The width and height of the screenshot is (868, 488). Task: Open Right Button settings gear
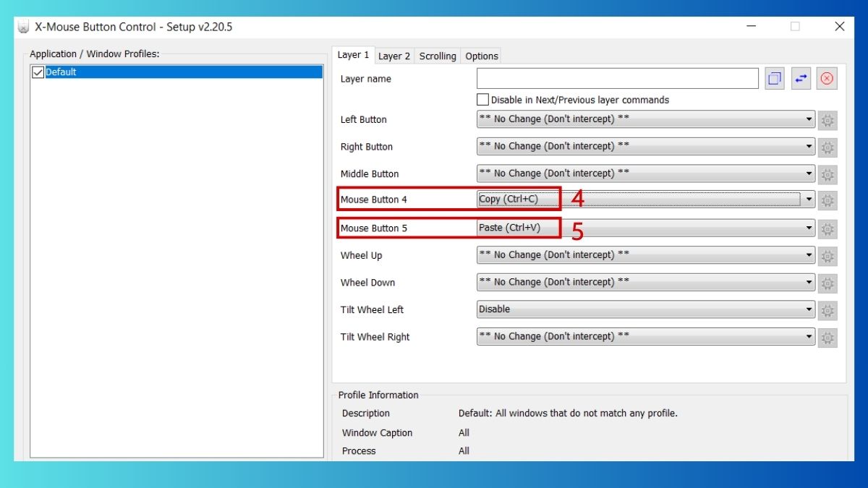(x=827, y=147)
